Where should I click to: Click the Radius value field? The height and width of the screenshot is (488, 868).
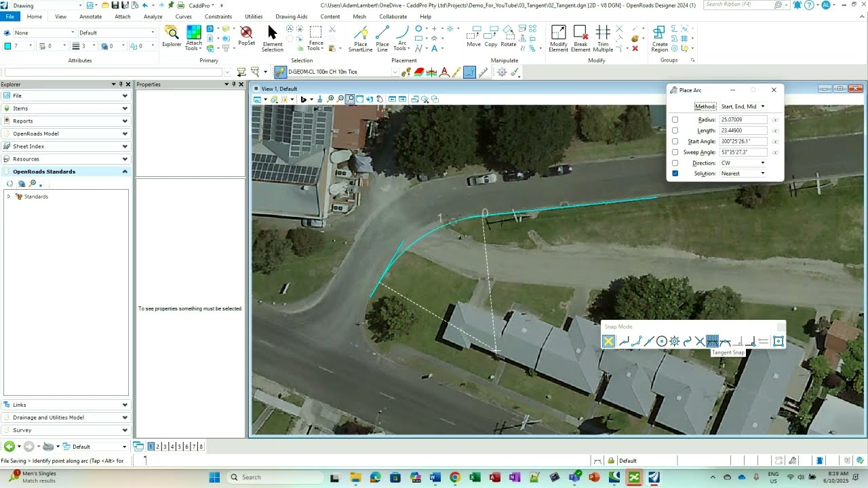pos(744,120)
